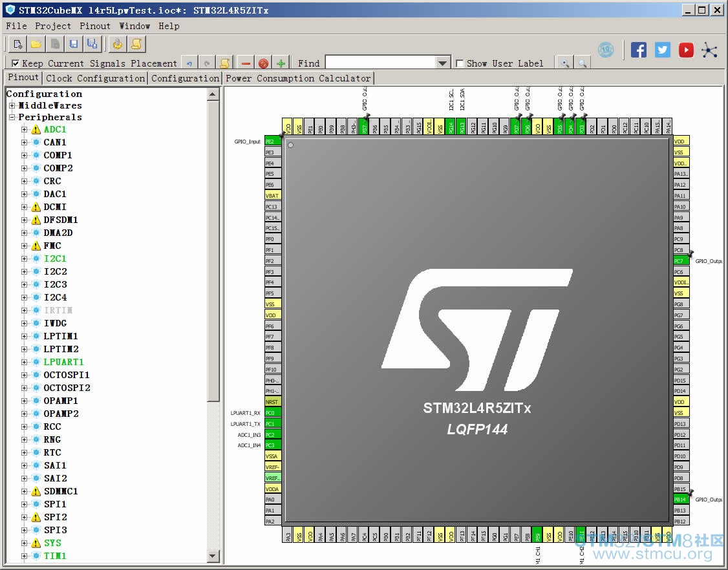The image size is (728, 570).
Task: Zoom in on chip pinout view
Action: pyautogui.click(x=564, y=63)
